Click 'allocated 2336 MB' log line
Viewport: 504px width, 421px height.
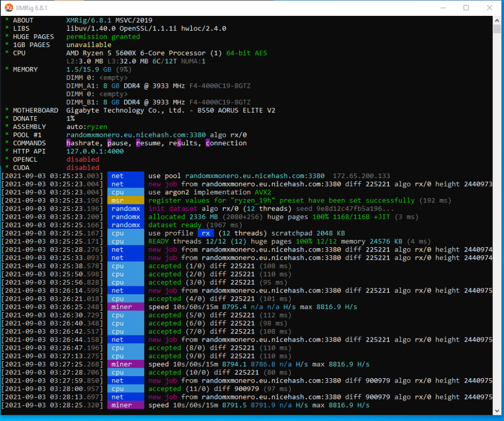click(x=283, y=217)
